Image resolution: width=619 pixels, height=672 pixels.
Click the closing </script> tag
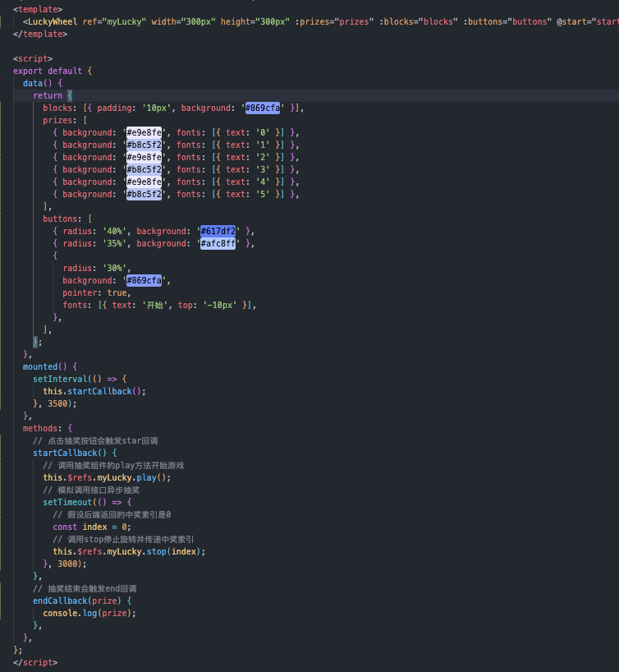click(35, 663)
